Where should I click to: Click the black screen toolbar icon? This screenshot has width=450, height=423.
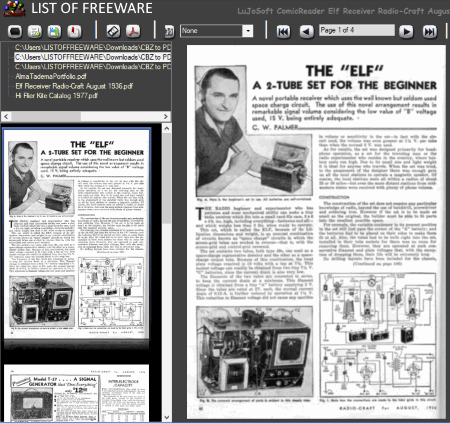[x=15, y=32]
